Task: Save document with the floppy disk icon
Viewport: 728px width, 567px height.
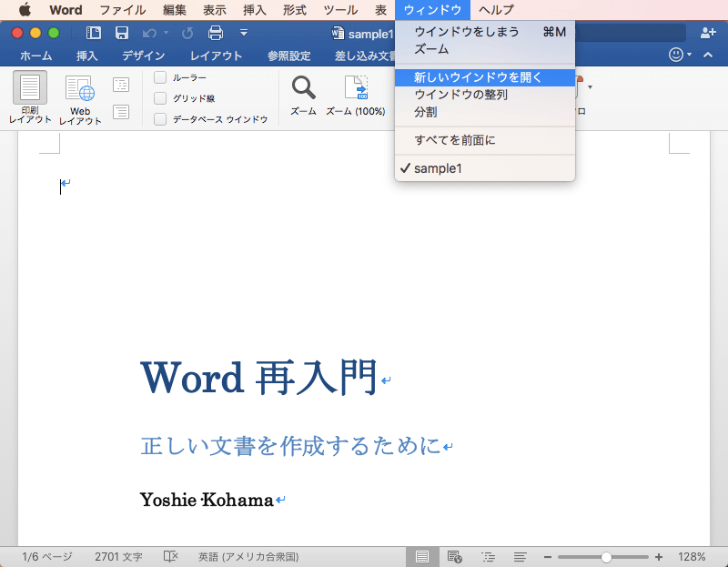Action: 122,33
